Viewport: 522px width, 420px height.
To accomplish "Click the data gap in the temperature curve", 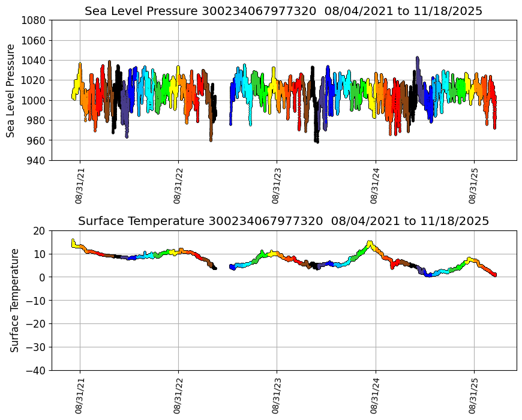I will point(223,267).
